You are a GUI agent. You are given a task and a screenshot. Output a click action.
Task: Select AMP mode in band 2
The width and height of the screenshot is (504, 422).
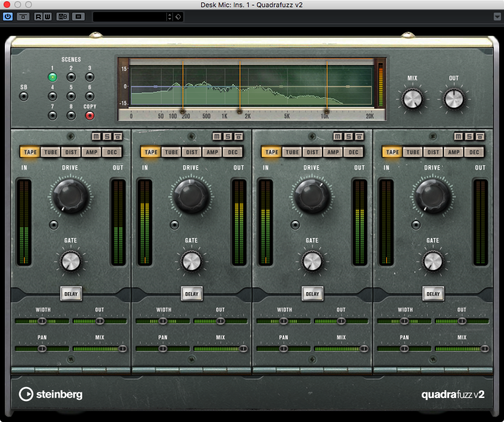212,152
